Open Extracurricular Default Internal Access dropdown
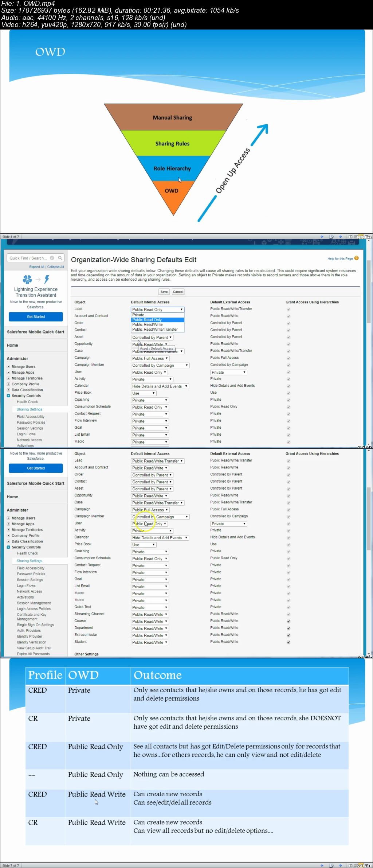 tap(150, 635)
